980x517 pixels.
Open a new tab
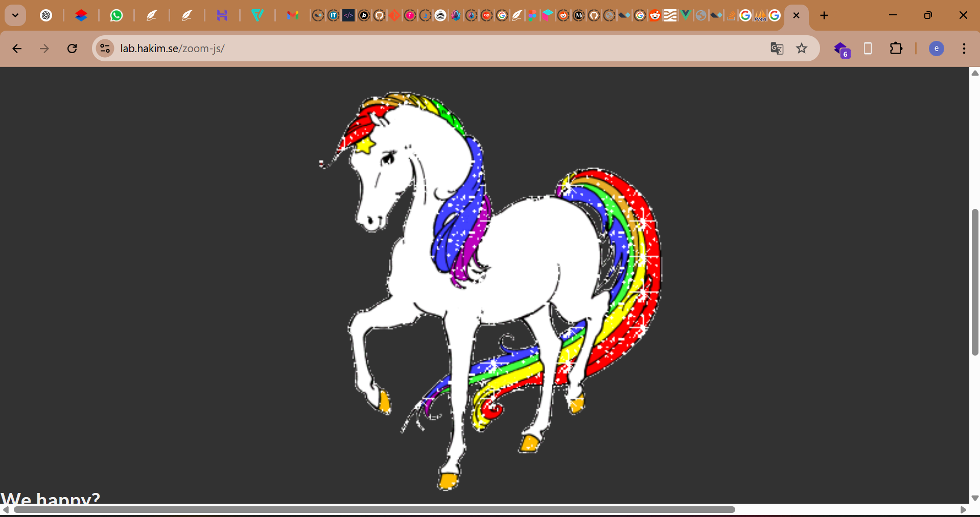(x=824, y=15)
